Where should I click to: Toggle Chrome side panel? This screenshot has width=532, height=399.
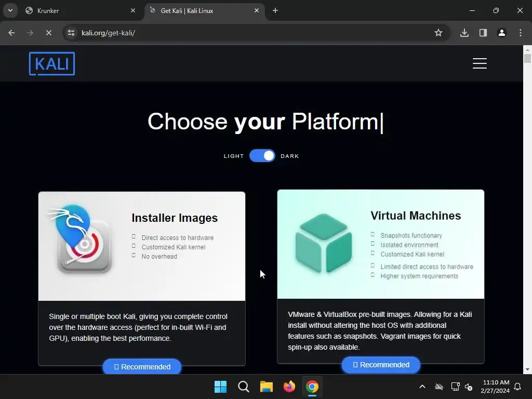coord(483,33)
